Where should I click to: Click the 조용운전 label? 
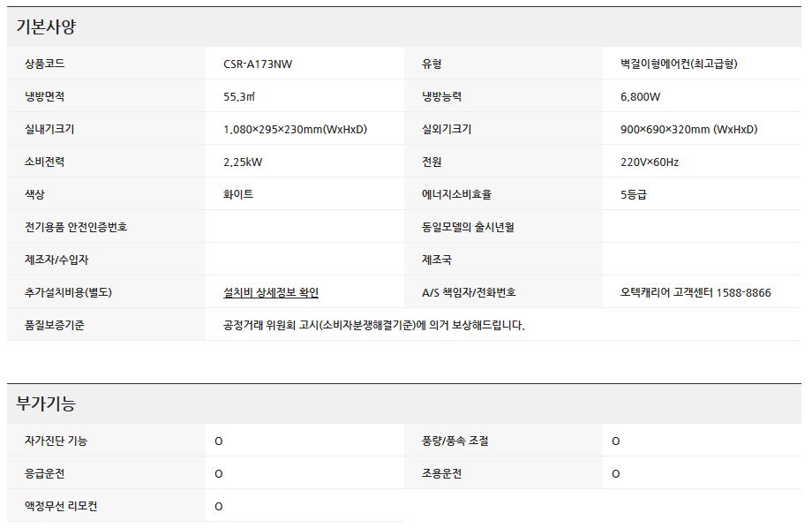(x=441, y=473)
